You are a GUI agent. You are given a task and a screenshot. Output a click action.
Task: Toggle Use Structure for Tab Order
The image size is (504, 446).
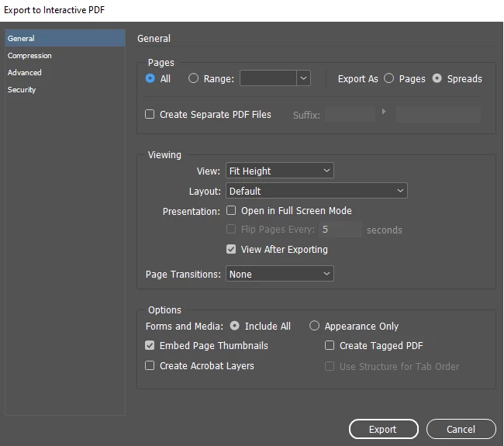(x=330, y=366)
